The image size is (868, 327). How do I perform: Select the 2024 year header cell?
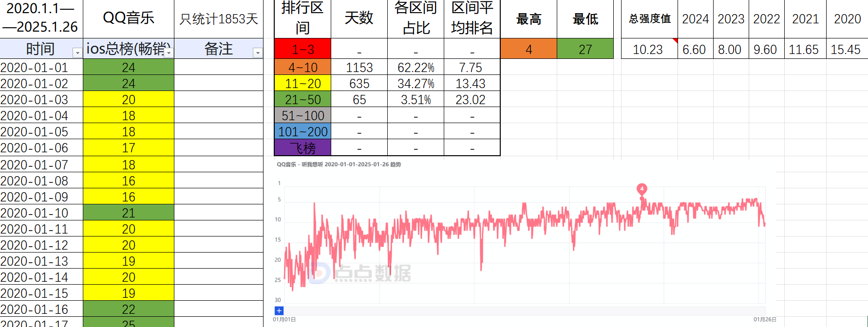pos(695,19)
